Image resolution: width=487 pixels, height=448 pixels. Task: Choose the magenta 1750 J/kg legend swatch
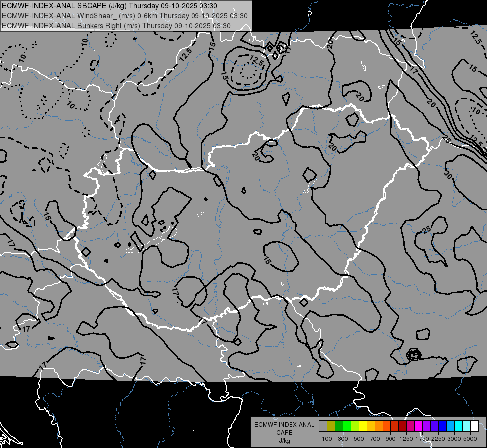click(418, 426)
